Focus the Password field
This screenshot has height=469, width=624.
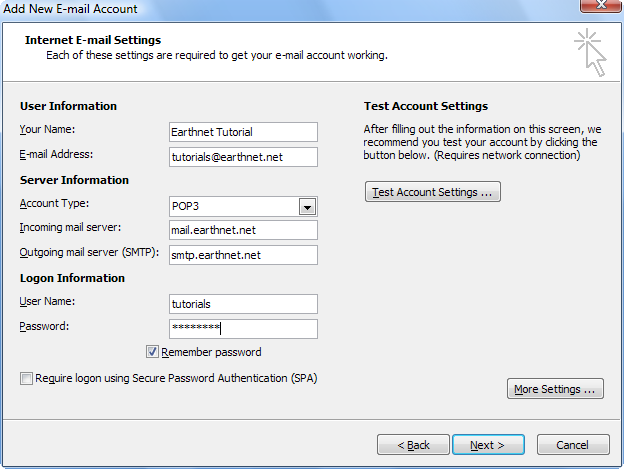coord(243,329)
